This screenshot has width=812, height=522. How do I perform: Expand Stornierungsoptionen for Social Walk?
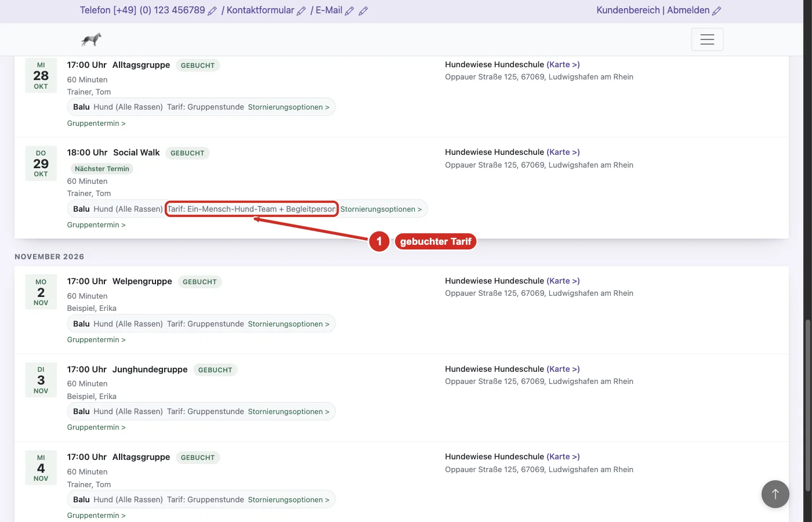coord(381,209)
